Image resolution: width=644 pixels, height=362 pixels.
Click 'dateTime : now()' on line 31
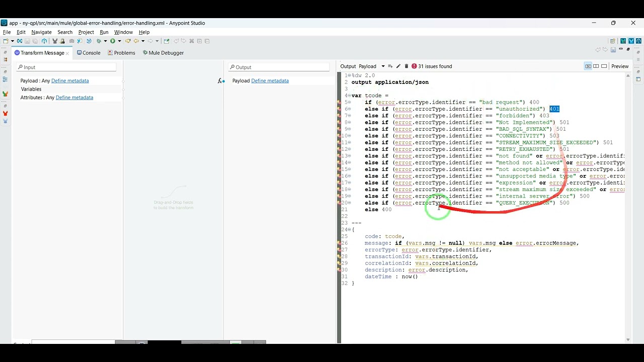click(x=391, y=277)
